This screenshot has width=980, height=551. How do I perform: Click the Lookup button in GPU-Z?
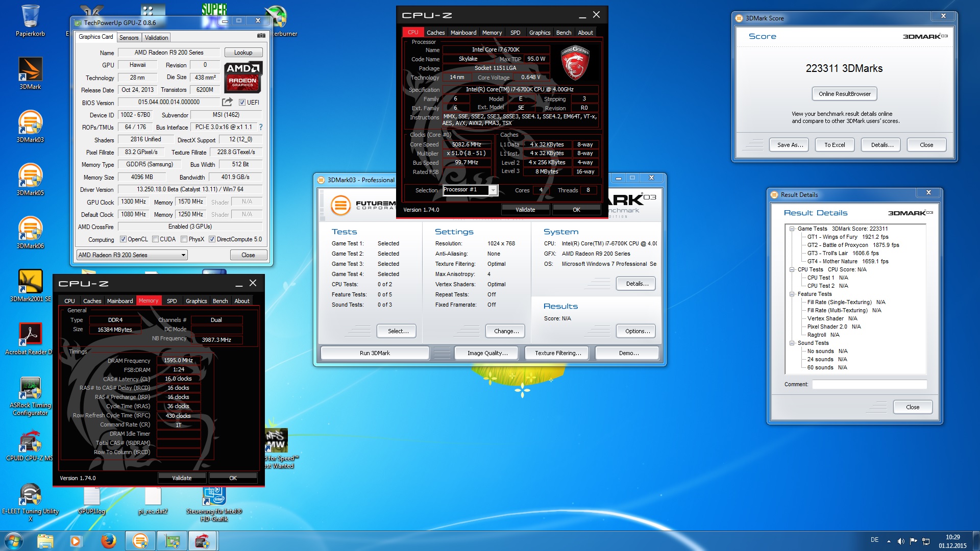[243, 53]
